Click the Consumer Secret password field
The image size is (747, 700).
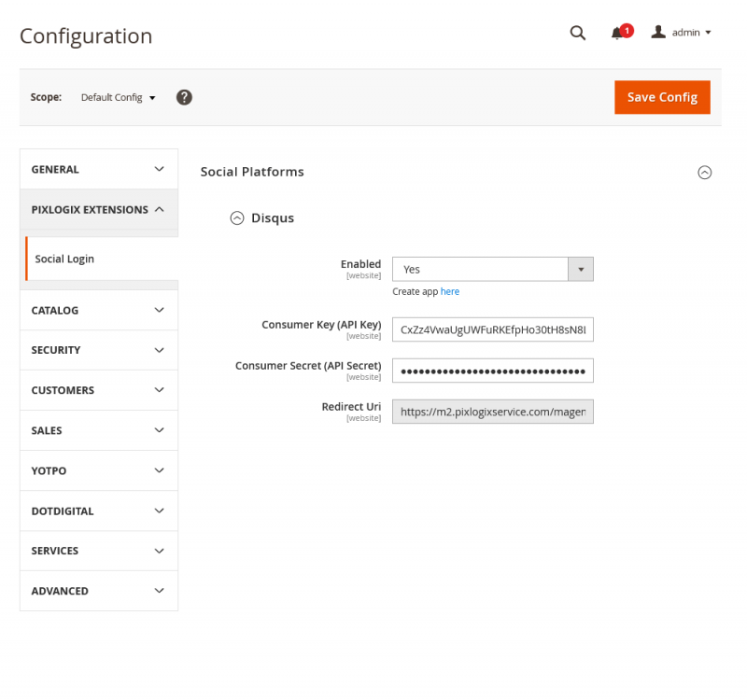(493, 371)
